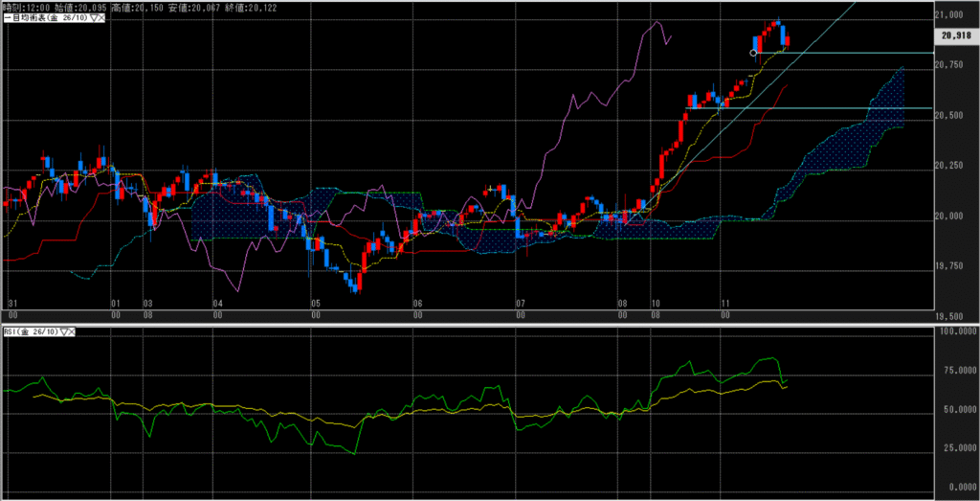Remove the RSI indicator using its X icon
980x501 pixels.
pyautogui.click(x=71, y=331)
